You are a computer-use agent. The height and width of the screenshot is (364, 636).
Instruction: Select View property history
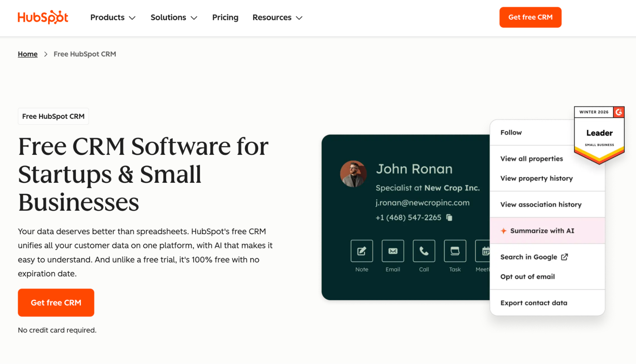point(536,178)
